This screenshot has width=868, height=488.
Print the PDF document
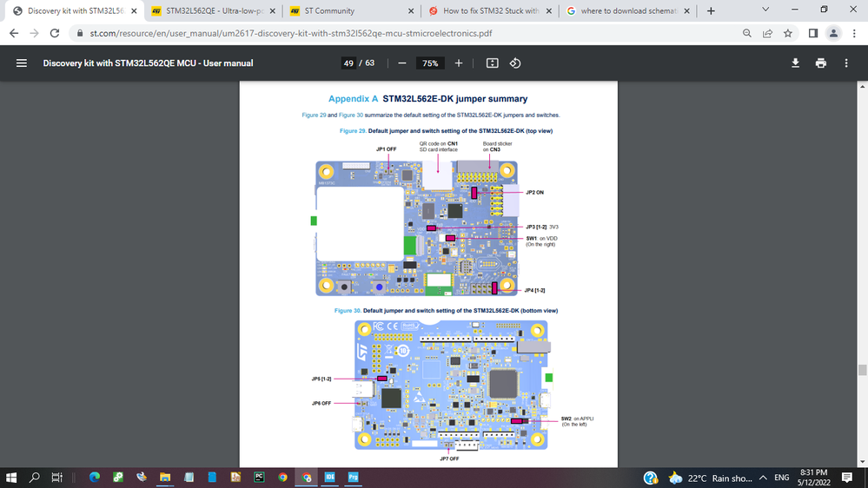tap(821, 63)
